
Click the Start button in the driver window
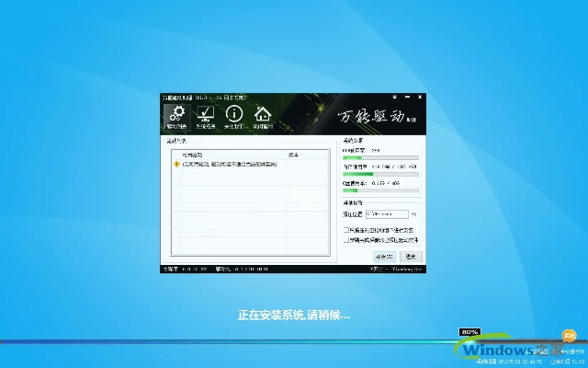(x=384, y=256)
